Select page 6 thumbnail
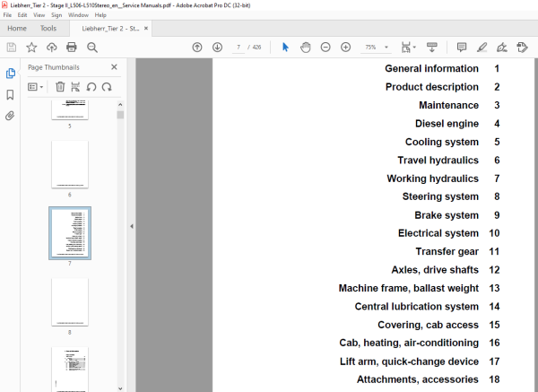 pos(70,164)
